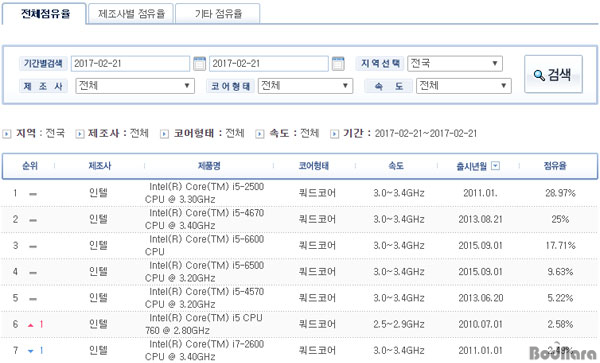
Task: Click the end date input field
Action: click(269, 63)
